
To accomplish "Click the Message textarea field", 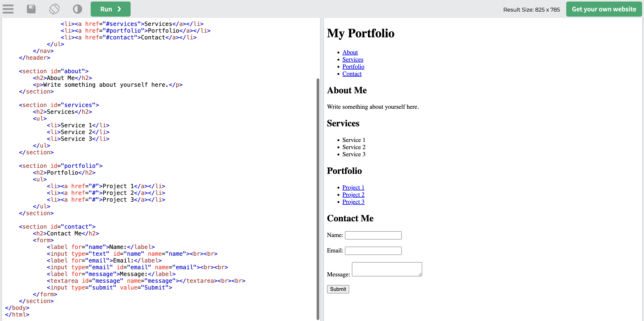I will click(x=386, y=269).
